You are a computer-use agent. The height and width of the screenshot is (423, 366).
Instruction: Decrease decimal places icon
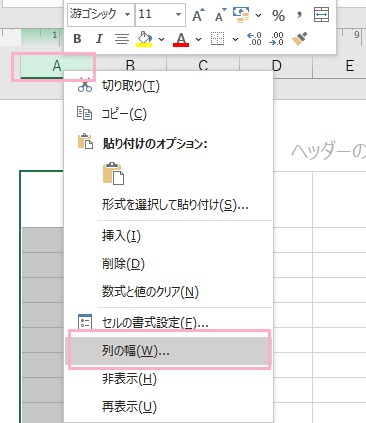[x=276, y=39]
